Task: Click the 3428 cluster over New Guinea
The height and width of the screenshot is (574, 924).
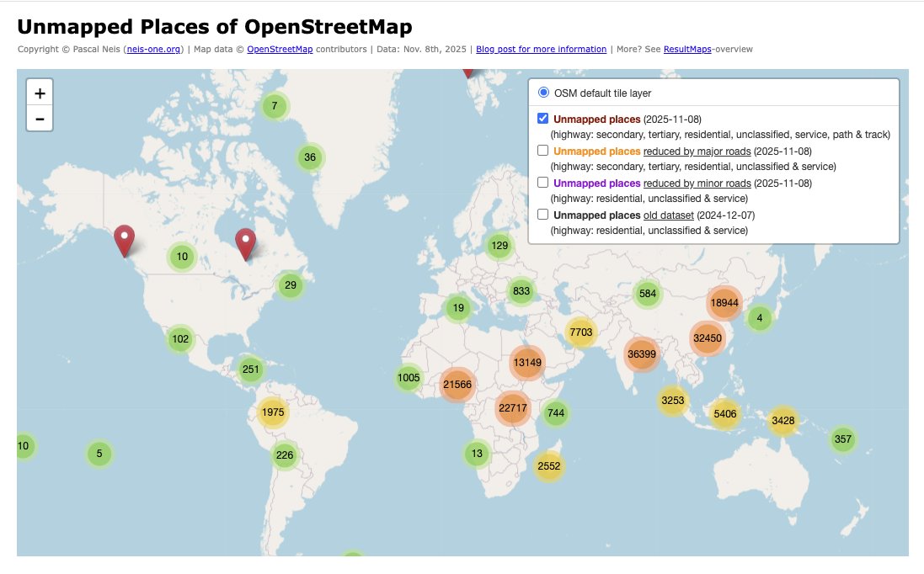Action: (x=783, y=419)
